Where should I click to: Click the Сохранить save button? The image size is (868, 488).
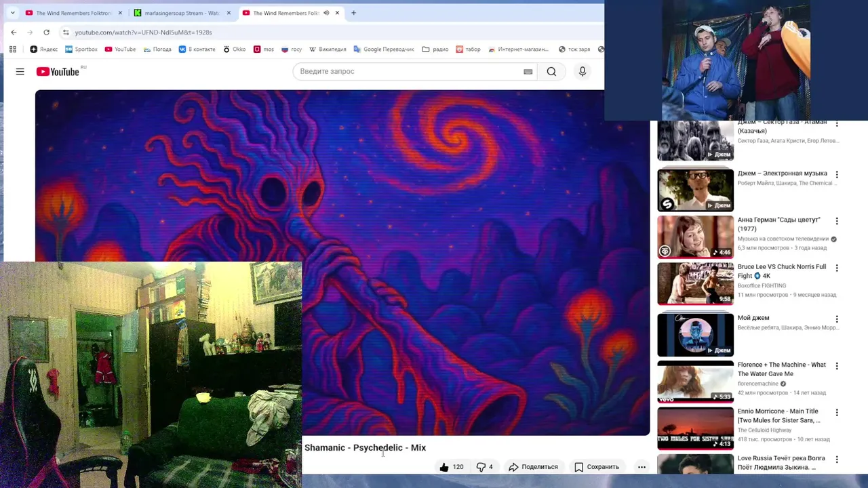pos(597,467)
